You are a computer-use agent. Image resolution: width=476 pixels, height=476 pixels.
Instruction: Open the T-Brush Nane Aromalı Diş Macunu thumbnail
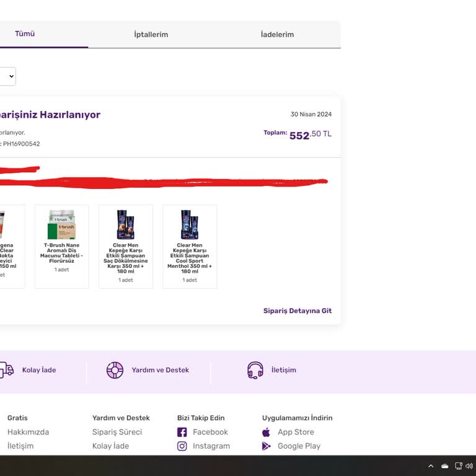[62, 224]
